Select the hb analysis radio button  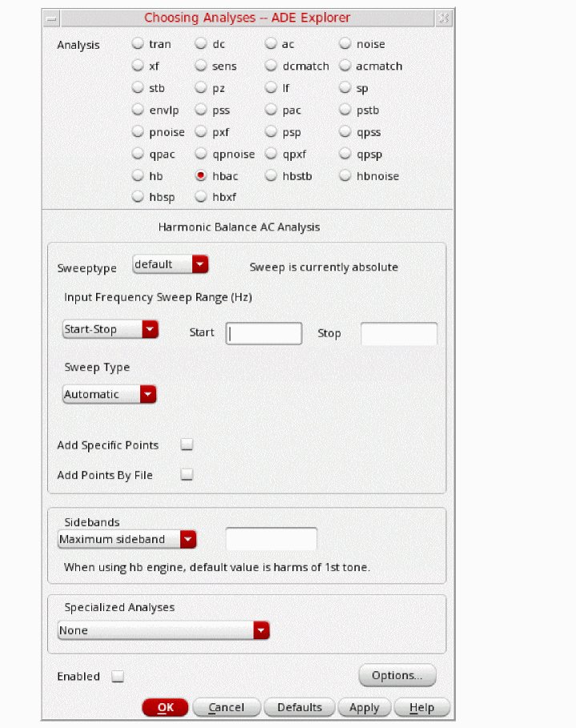[x=138, y=175]
